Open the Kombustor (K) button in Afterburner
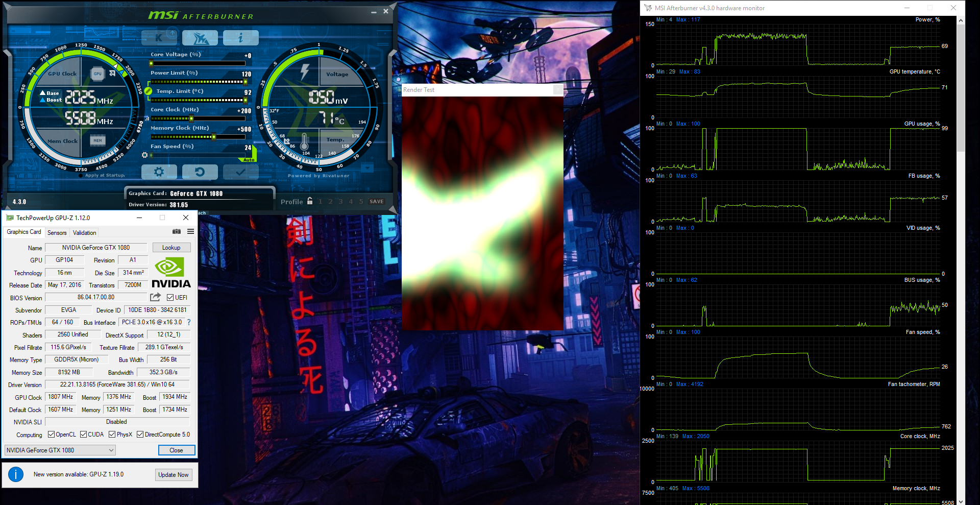980x505 pixels. click(x=159, y=37)
